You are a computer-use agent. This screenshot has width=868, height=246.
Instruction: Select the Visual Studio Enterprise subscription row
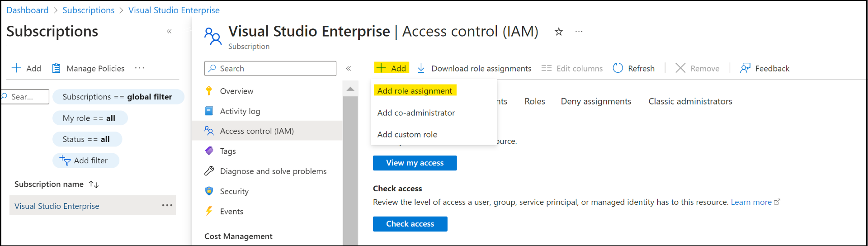(x=93, y=205)
